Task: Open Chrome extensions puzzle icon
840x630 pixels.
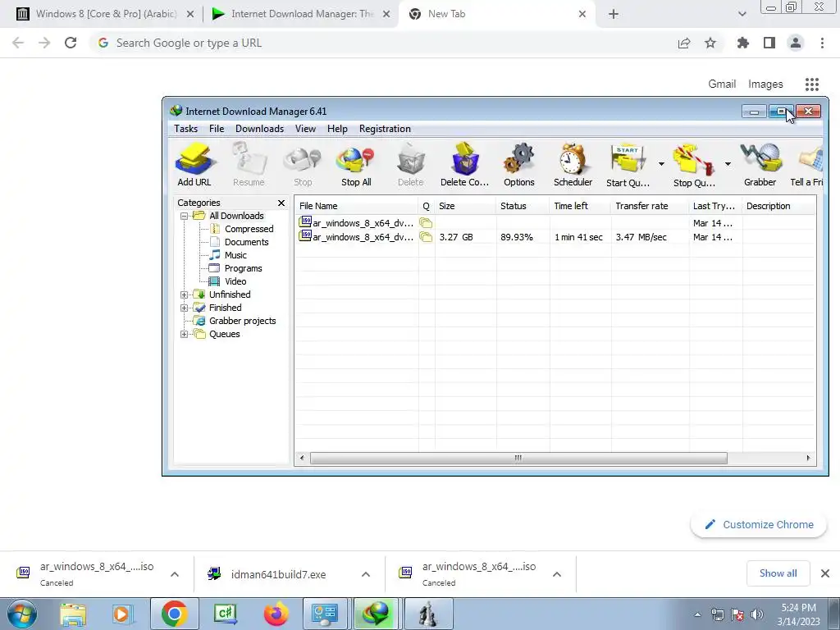Action: point(743,43)
